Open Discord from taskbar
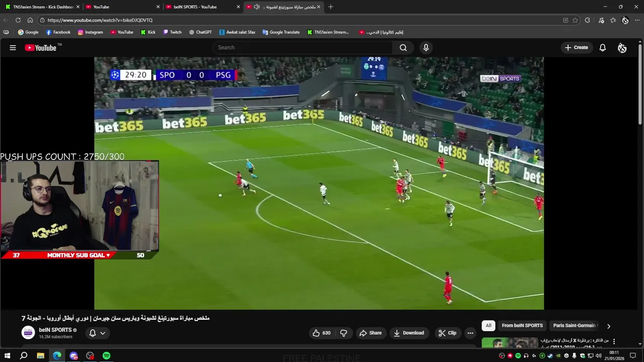 coord(73,355)
